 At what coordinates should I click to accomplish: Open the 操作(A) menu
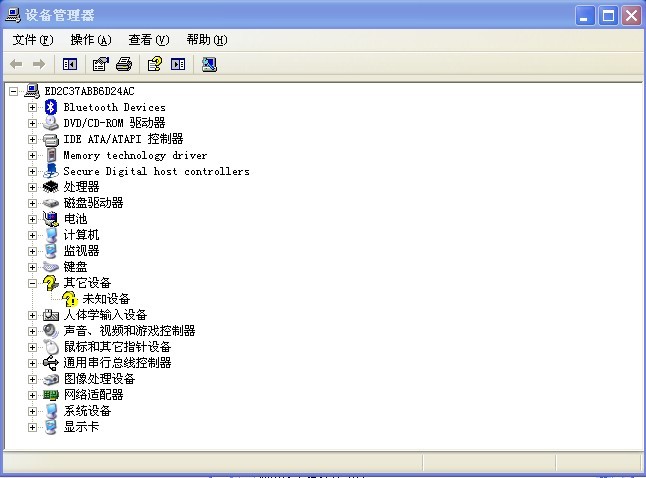(x=90, y=40)
